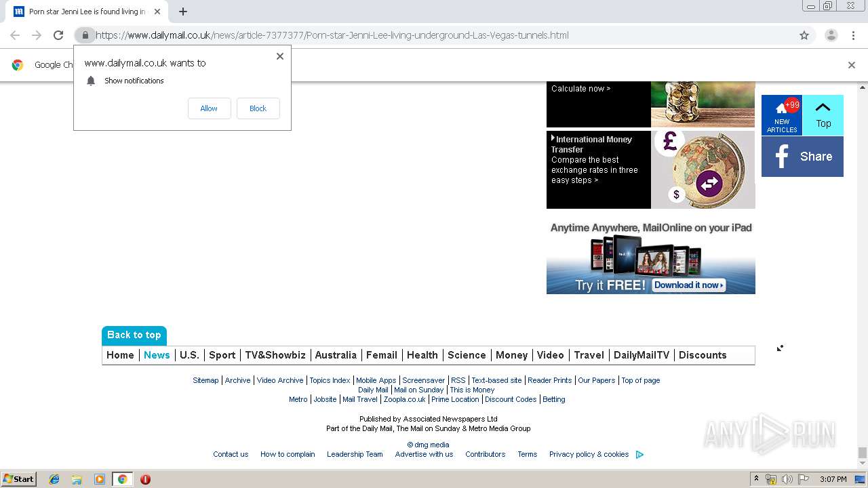Open the Chrome three-dot menu
Image resolution: width=868 pixels, height=488 pixels.
pos(853,35)
